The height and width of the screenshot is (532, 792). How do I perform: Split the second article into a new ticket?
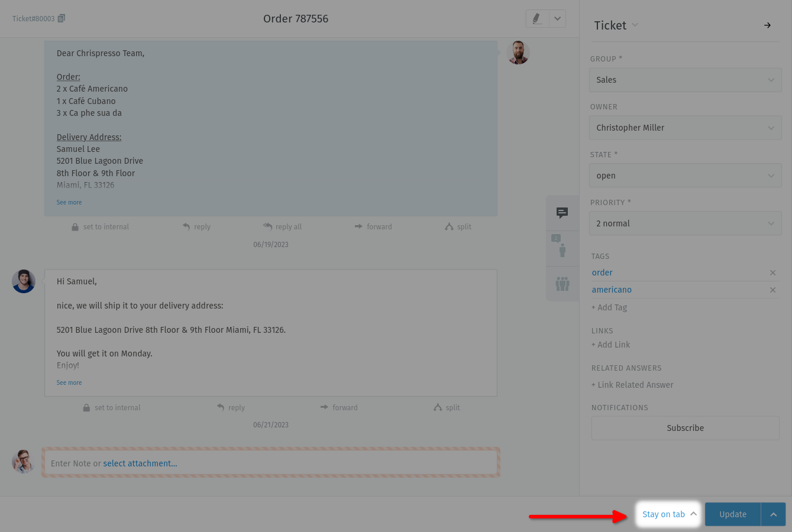click(447, 408)
